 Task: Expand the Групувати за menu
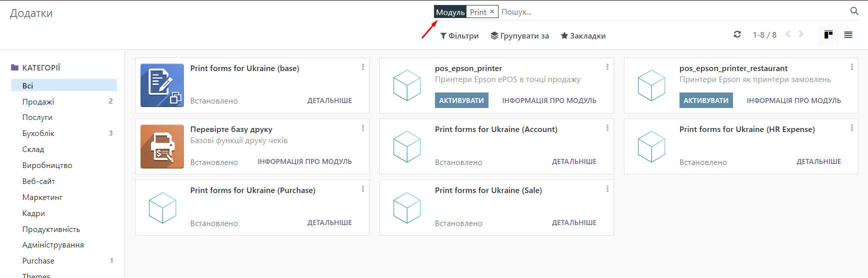(x=519, y=36)
